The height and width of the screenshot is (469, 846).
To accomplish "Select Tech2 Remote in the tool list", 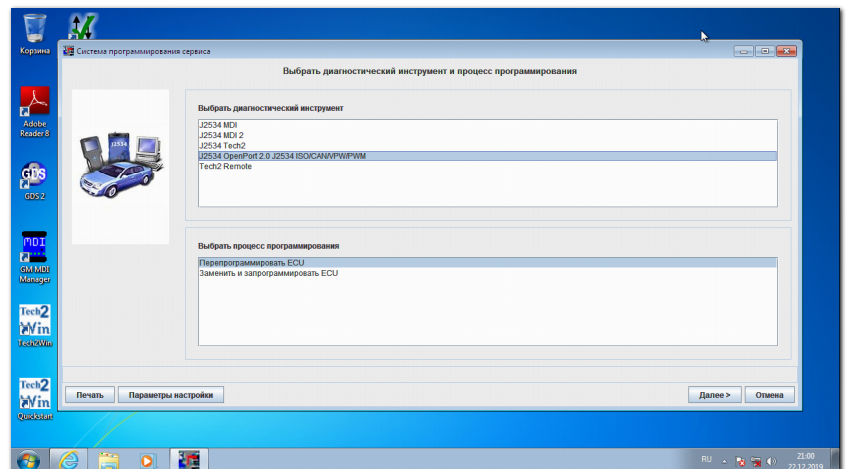I will tap(487, 166).
